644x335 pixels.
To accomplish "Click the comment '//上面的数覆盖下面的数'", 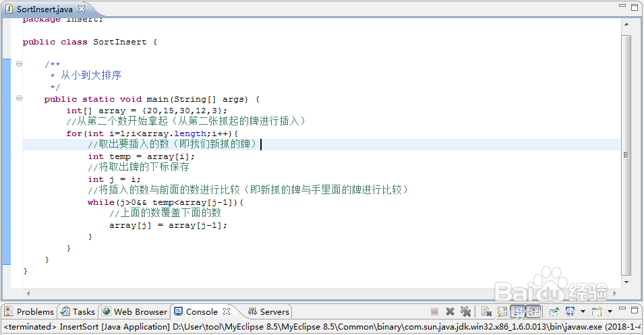I will (x=165, y=212).
